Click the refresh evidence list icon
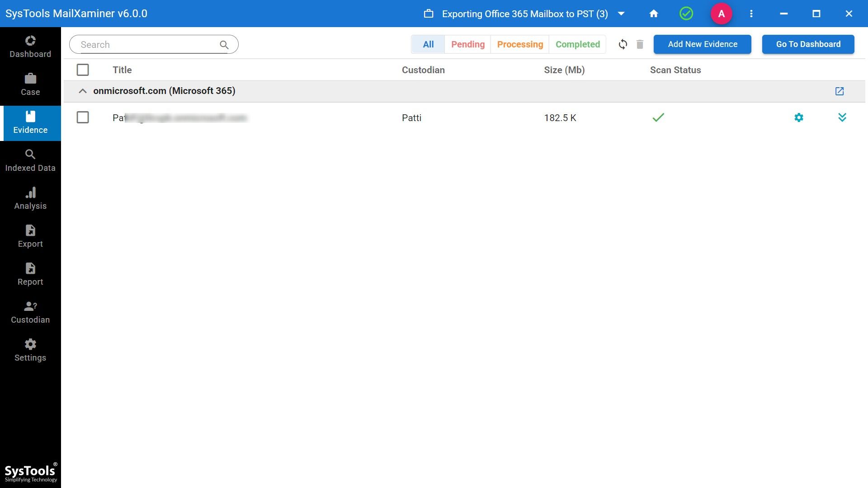 tap(623, 44)
